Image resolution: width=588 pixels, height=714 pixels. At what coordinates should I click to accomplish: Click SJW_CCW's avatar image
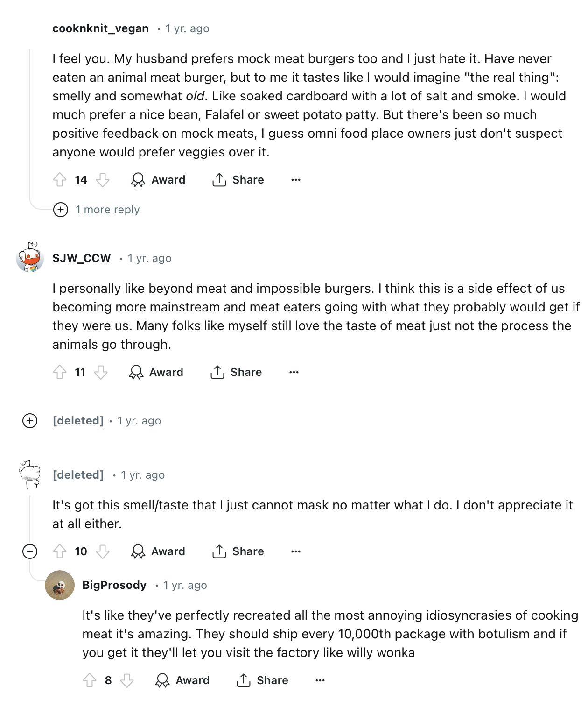[30, 257]
